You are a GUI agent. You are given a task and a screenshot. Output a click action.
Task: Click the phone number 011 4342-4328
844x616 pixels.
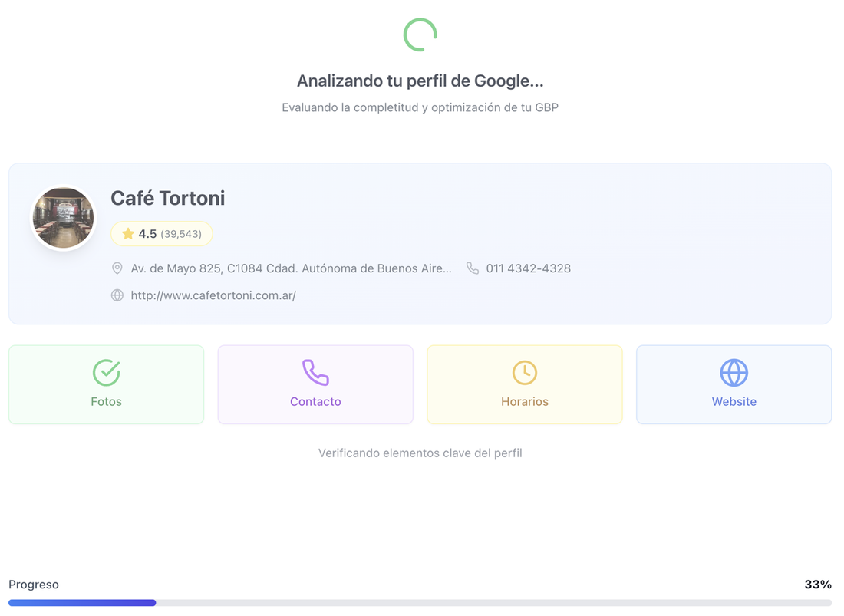coord(529,268)
